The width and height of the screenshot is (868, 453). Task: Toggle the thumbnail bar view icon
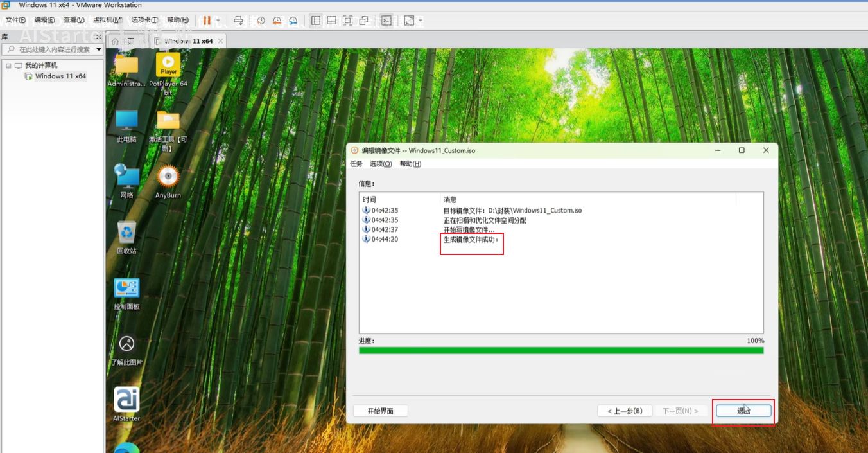331,21
